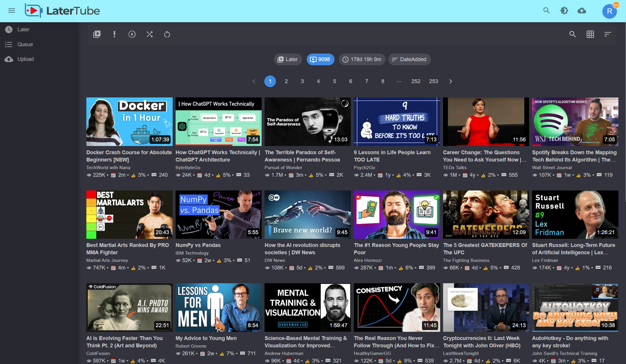Go to page 3
The height and width of the screenshot is (364, 626).
click(x=302, y=81)
